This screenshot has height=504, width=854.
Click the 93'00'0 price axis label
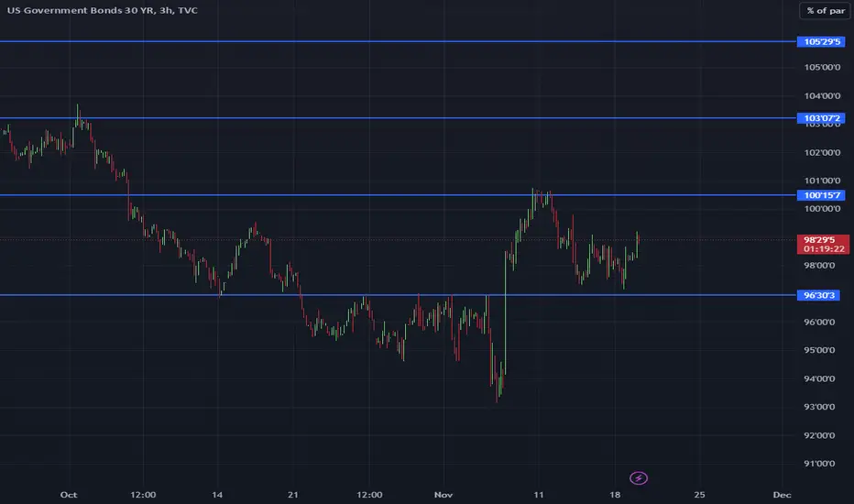pos(819,407)
